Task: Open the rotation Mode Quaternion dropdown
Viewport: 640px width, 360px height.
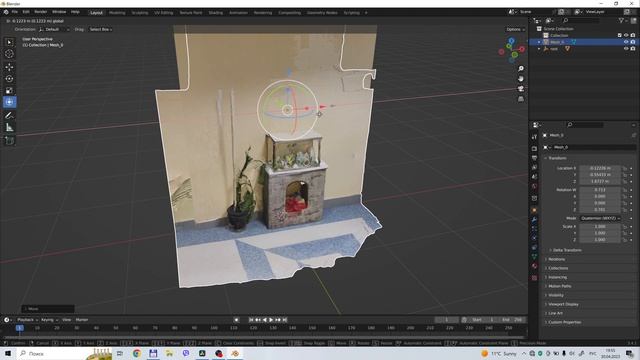Action: (600, 218)
